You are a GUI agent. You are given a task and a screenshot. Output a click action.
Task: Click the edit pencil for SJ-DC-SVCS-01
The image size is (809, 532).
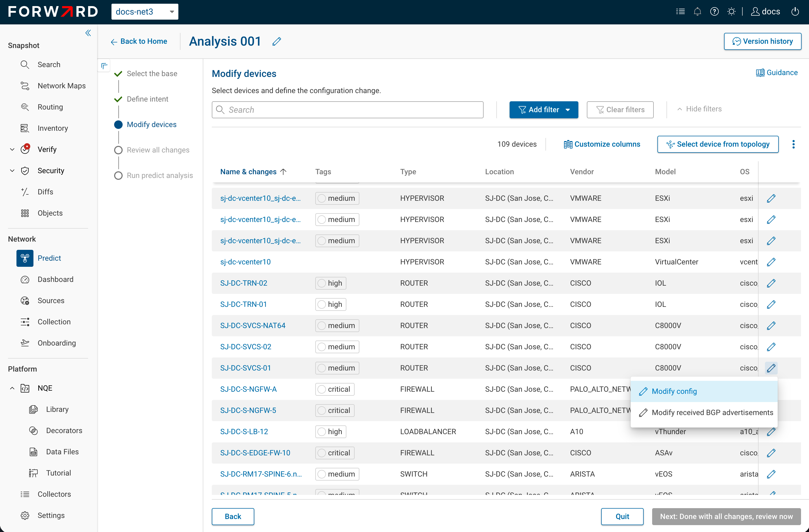771,368
